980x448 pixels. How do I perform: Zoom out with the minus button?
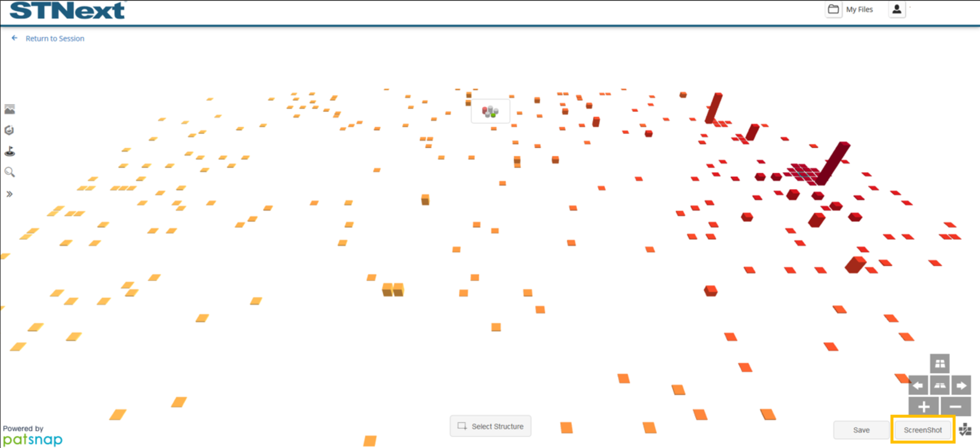pos(955,407)
